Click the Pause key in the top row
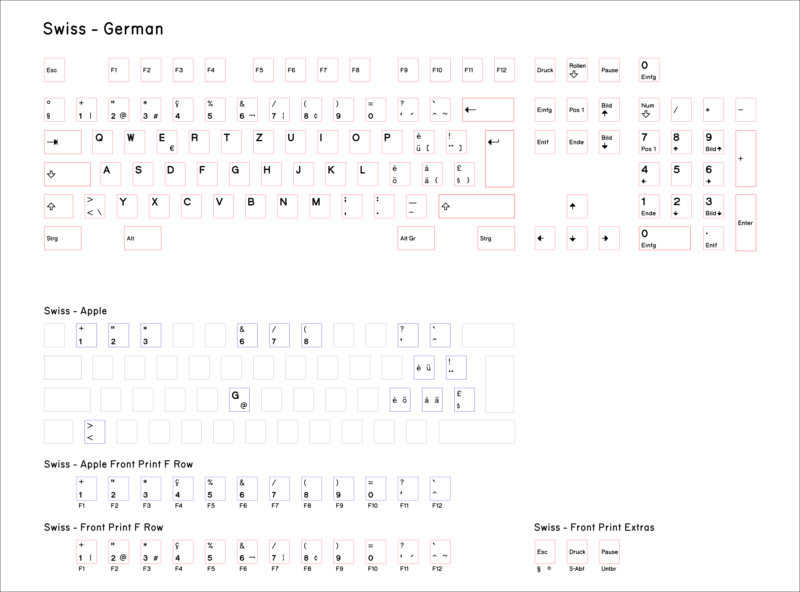800x592 pixels. pos(609,70)
